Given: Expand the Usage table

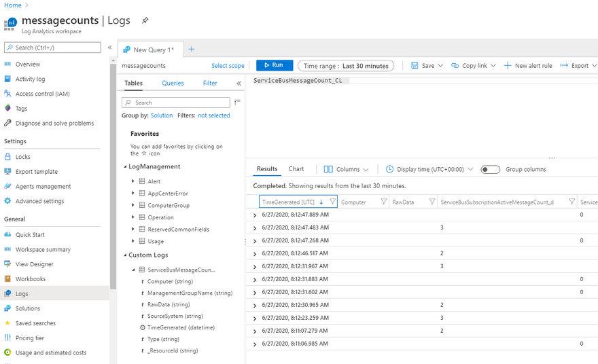Looking at the screenshot, I should pos(133,241).
